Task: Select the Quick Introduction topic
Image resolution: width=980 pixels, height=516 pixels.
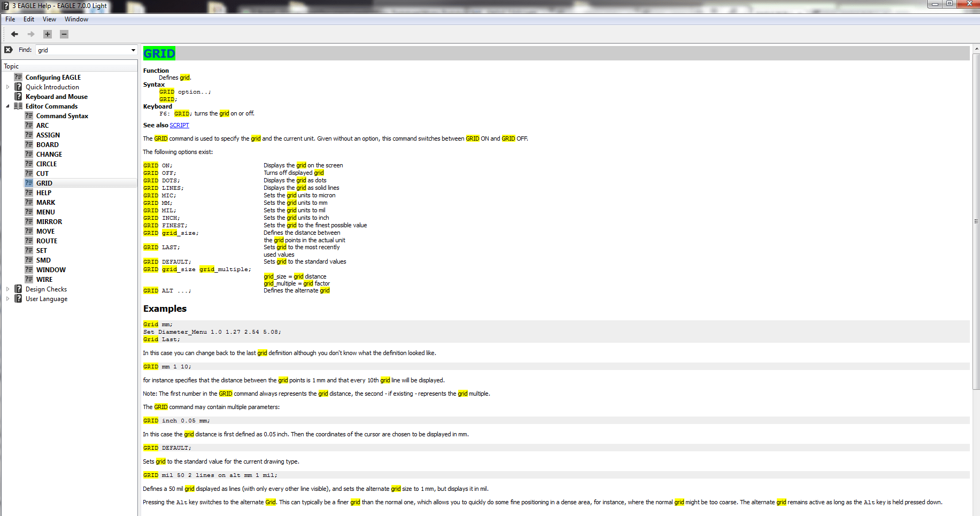Action: coord(52,87)
